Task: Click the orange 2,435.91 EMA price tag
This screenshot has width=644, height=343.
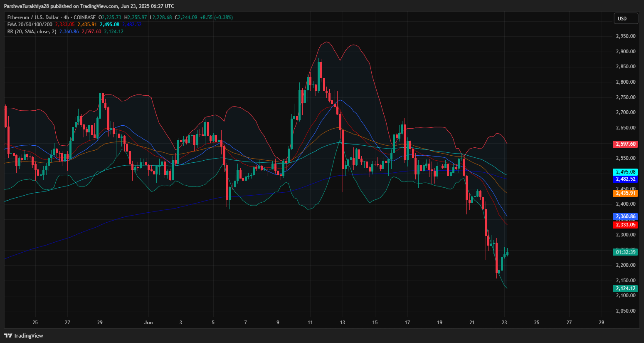Action: click(x=626, y=193)
